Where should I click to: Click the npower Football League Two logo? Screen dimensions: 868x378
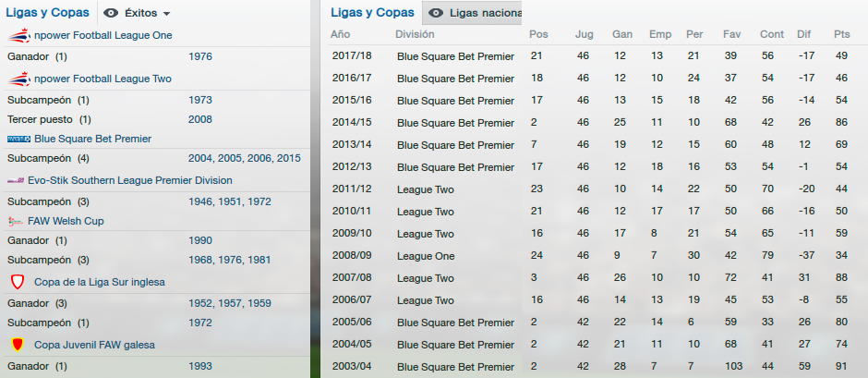[x=18, y=79]
